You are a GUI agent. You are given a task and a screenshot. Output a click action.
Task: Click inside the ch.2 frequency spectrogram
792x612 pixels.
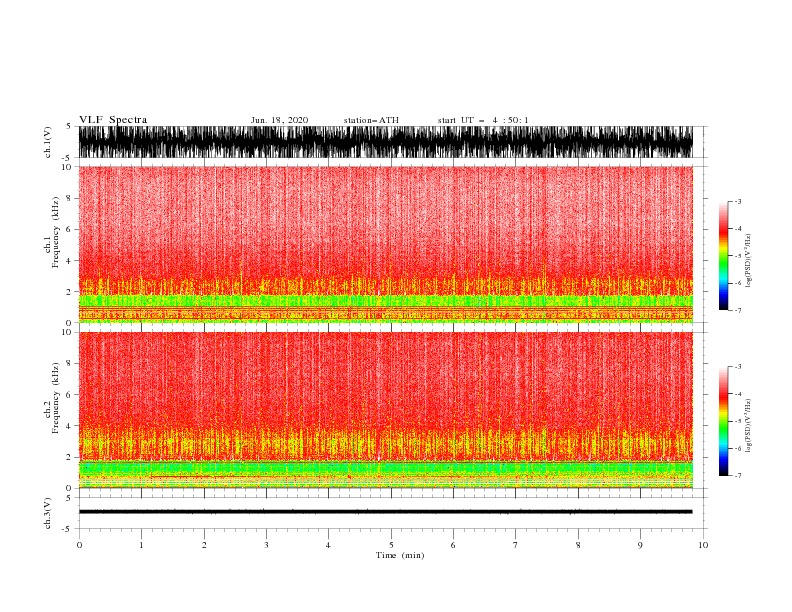[385, 410]
